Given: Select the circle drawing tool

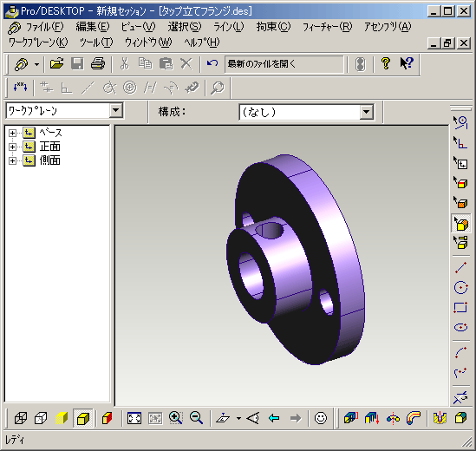Looking at the screenshot, I should pyautogui.click(x=460, y=287).
